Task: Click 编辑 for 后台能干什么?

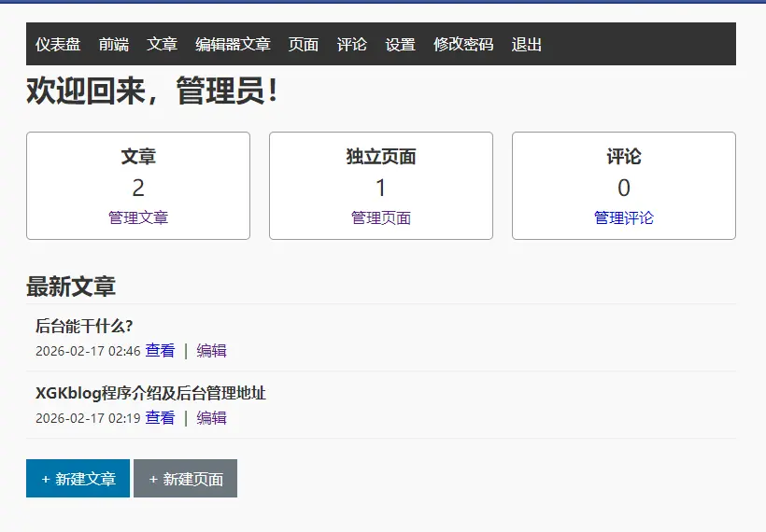Action: click(211, 350)
